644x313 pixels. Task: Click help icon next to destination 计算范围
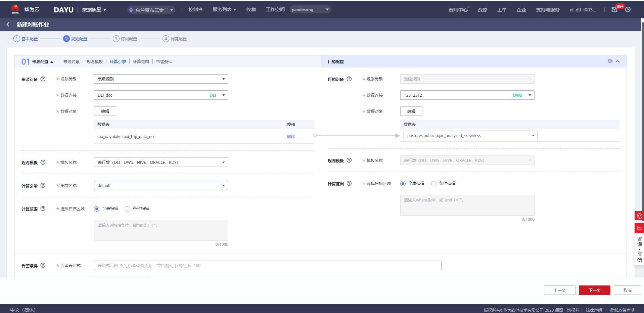coord(349,183)
